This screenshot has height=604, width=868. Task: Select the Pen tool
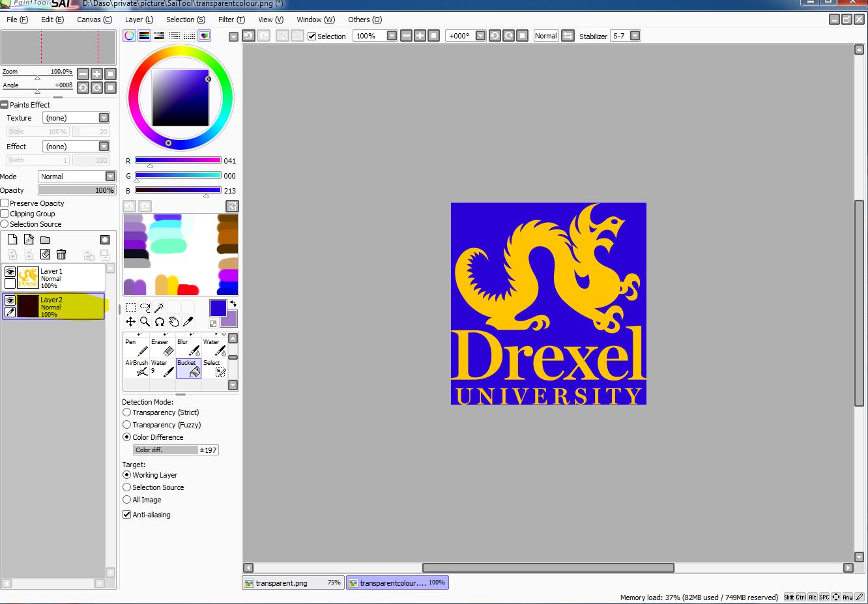[136, 347]
